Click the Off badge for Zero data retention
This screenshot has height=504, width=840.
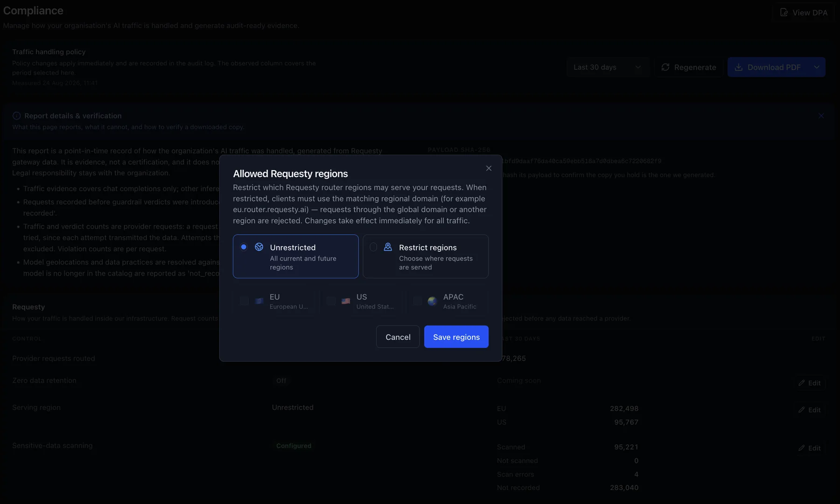tap(281, 380)
